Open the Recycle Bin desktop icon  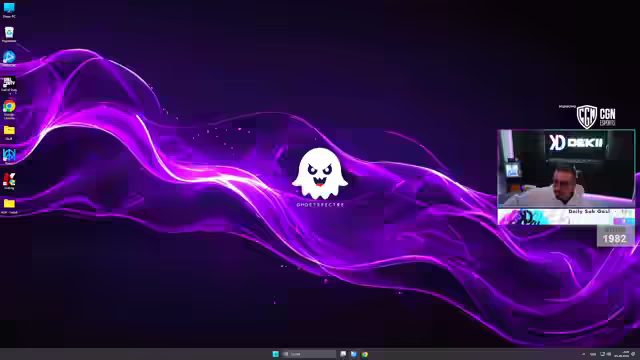[x=9, y=35]
